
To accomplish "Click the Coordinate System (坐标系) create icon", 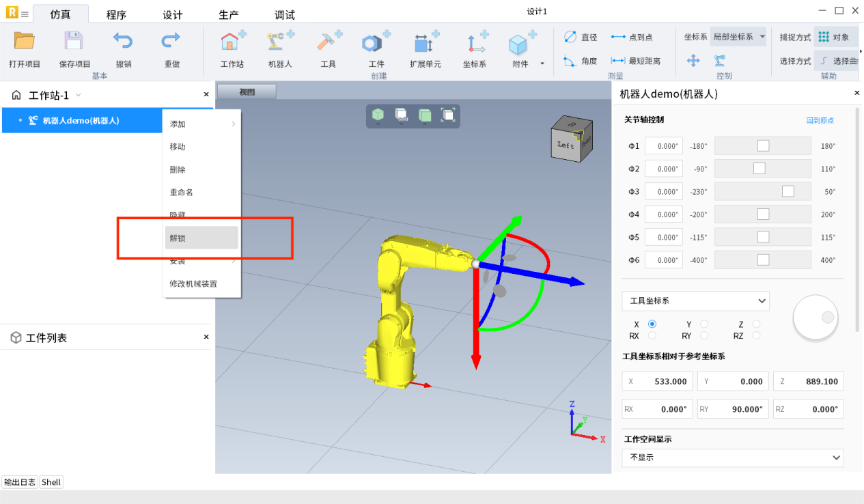I will coord(475,43).
